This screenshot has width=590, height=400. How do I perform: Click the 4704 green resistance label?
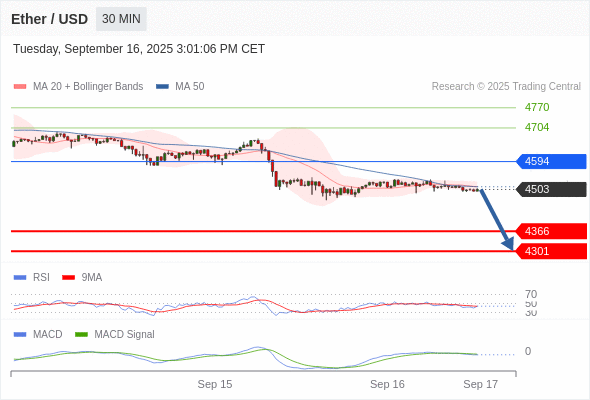coord(537,127)
